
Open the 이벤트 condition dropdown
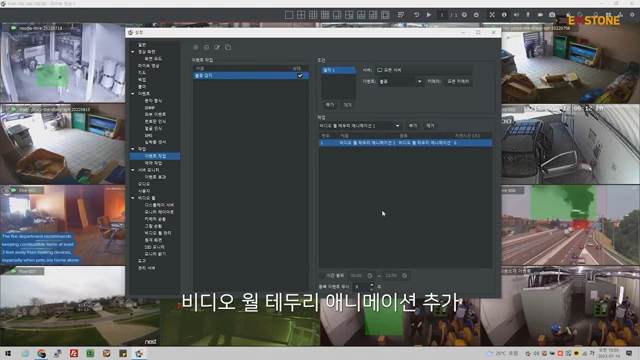point(400,82)
